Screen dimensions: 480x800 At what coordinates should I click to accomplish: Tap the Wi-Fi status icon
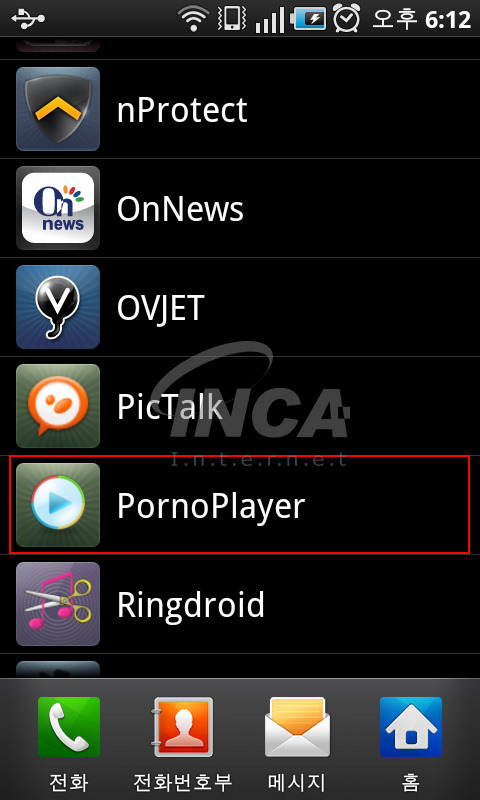195,19
